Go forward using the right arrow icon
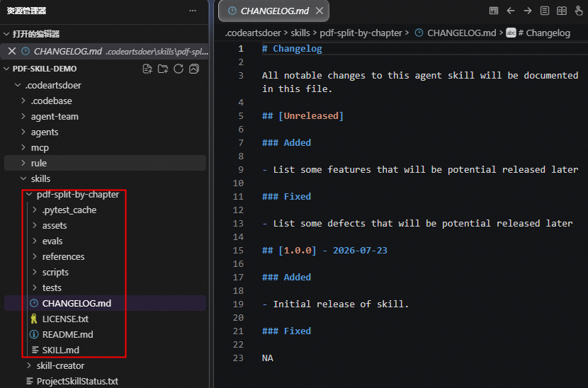Screen dimensions: 588x388 tap(528, 11)
